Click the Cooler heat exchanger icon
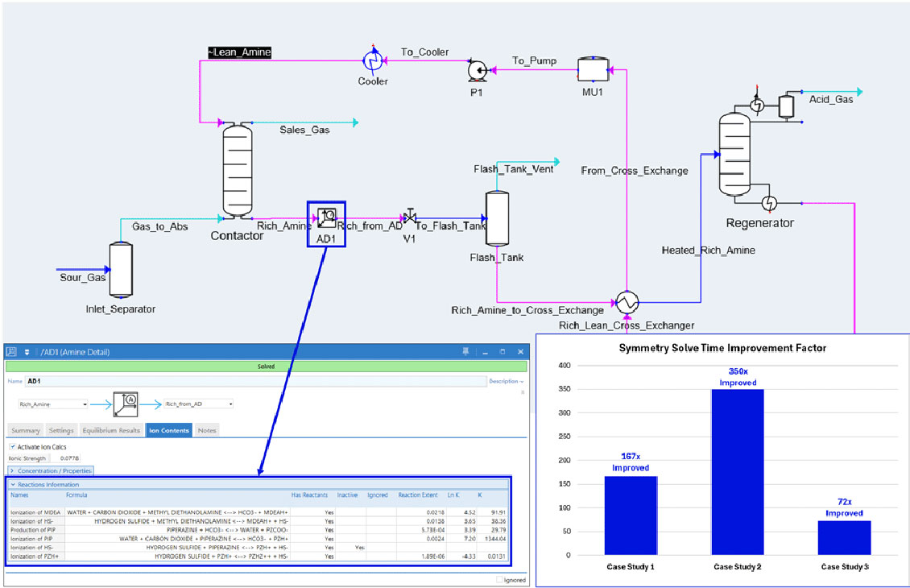The height and width of the screenshot is (588, 910). click(x=373, y=60)
